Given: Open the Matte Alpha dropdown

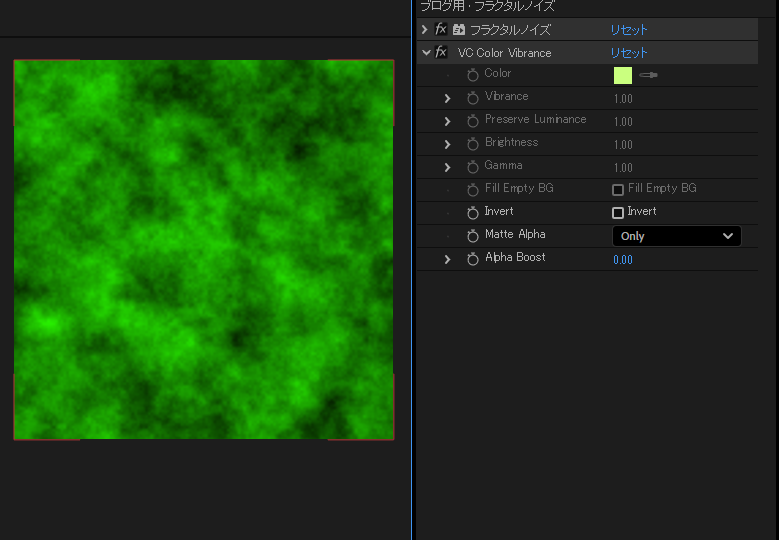Looking at the screenshot, I should coord(676,236).
